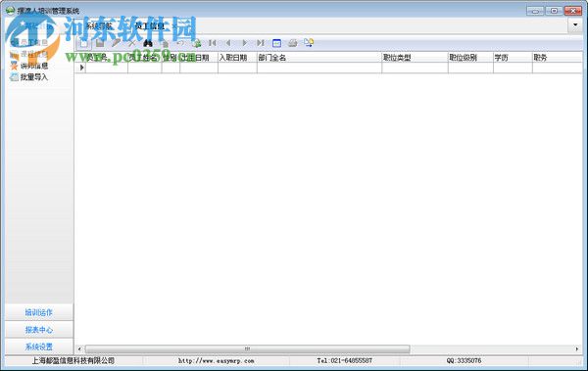Open Find with the binoculars icon
Screen dimensions: 588x371
pos(148,43)
